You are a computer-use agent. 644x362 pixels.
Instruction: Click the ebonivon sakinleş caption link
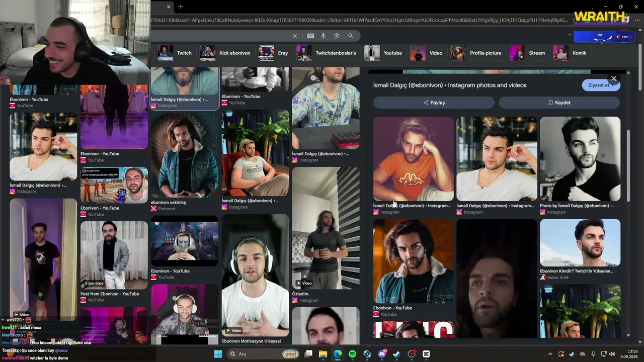point(169,202)
